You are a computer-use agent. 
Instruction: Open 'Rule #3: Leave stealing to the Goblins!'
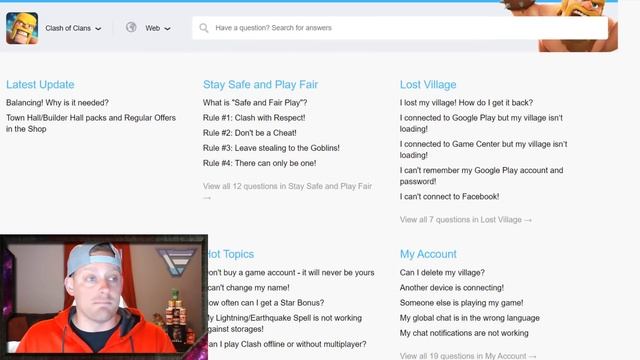[x=271, y=148]
